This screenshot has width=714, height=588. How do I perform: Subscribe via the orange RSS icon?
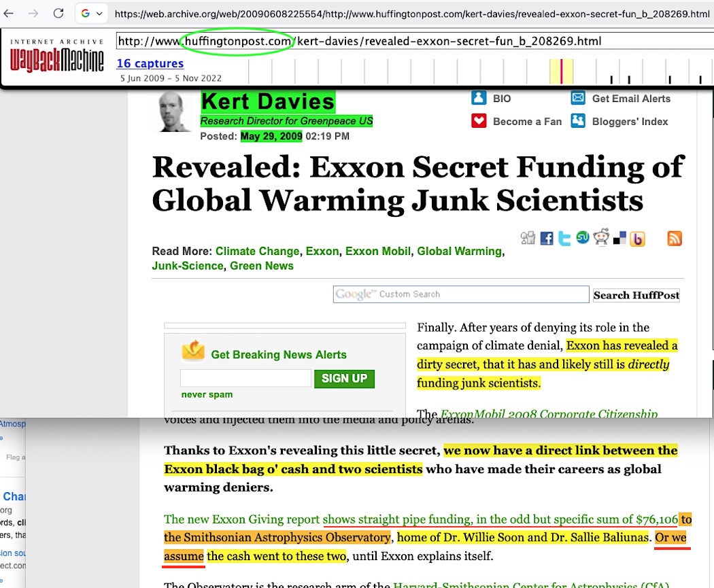675,239
